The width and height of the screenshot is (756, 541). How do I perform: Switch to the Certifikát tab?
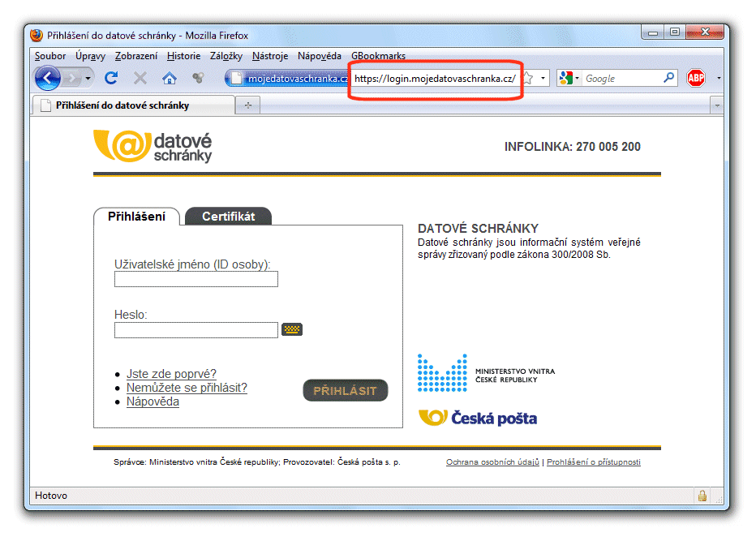228,217
